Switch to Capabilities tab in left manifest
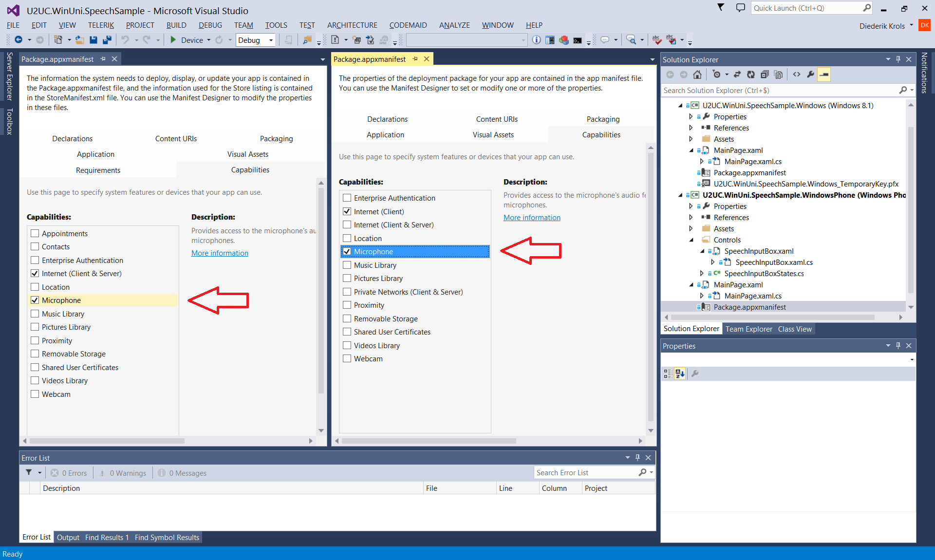935x560 pixels. pos(251,168)
